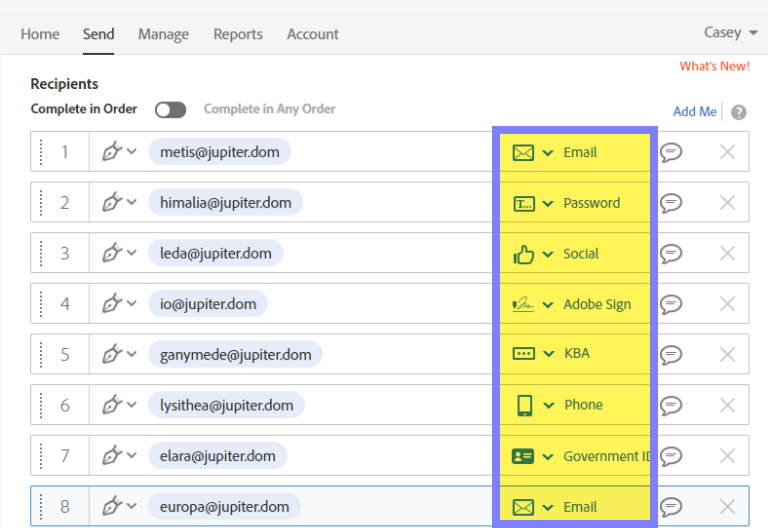Click the Adobe Sign label for io@jupiter.dom
Image resolution: width=768 pixels, height=528 pixels.
click(x=597, y=305)
